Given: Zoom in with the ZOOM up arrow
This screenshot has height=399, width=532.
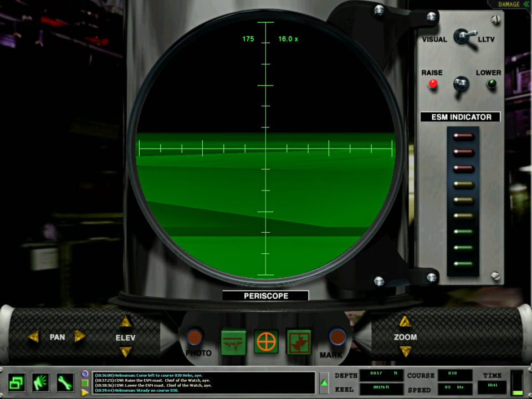Looking at the screenshot, I should point(406,322).
